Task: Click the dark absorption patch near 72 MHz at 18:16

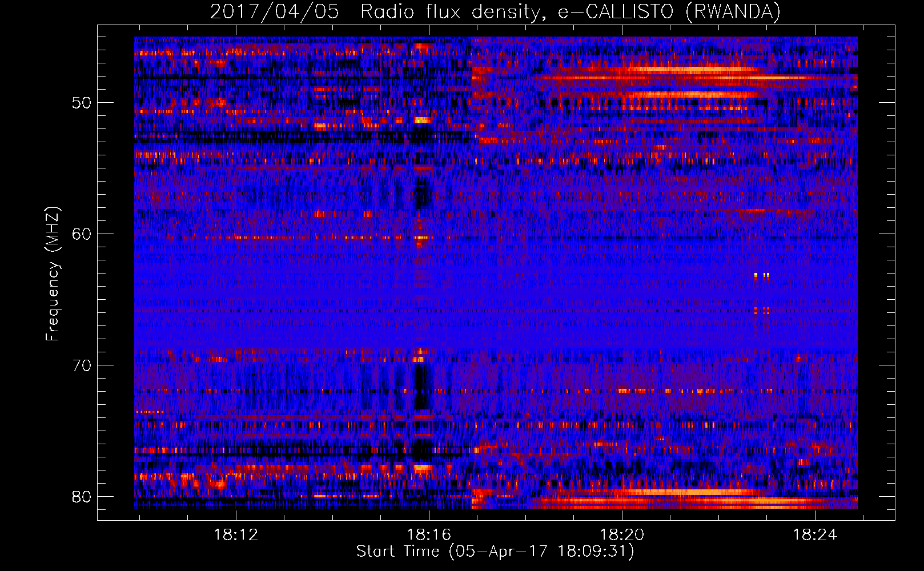Action: pos(421,387)
